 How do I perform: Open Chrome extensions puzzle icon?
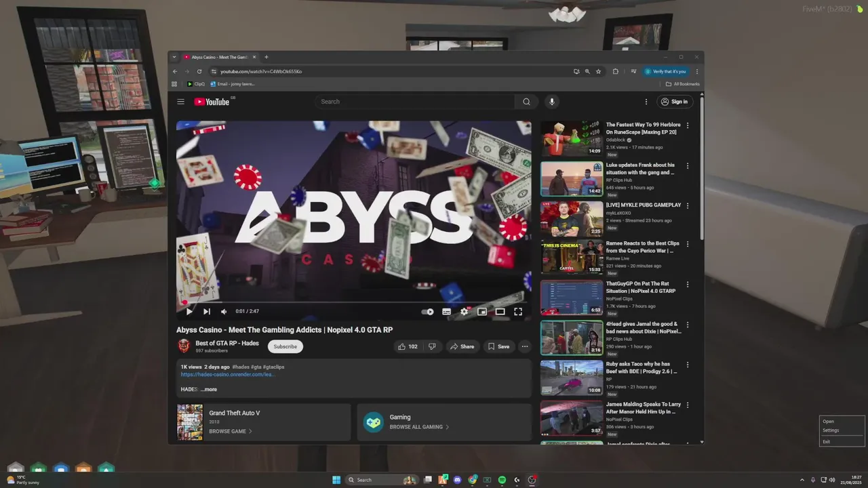coord(616,71)
